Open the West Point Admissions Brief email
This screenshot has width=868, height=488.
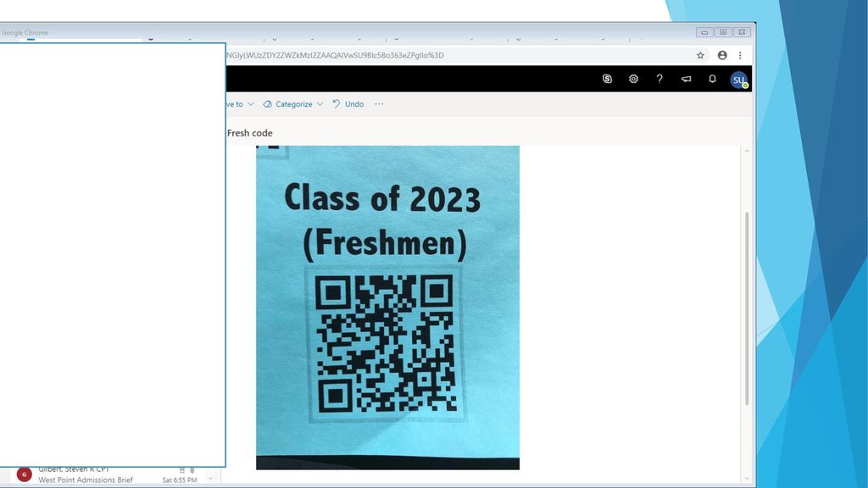point(86,480)
